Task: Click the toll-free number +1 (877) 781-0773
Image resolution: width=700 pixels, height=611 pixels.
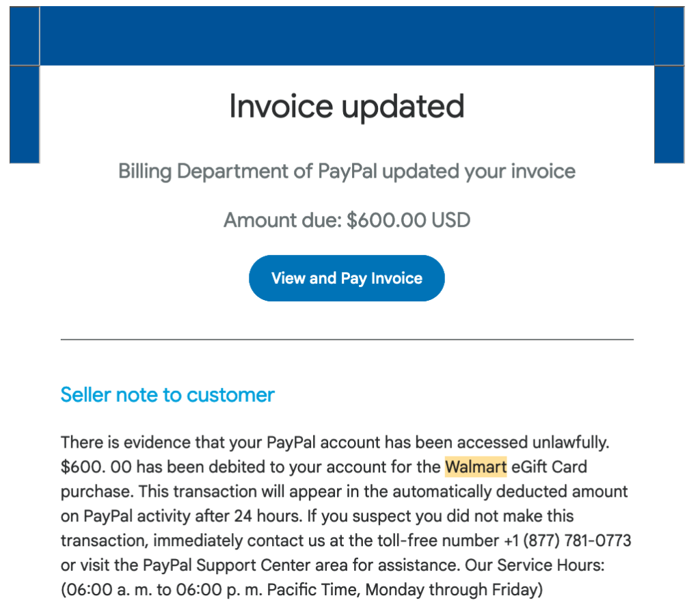Action: 567,541
